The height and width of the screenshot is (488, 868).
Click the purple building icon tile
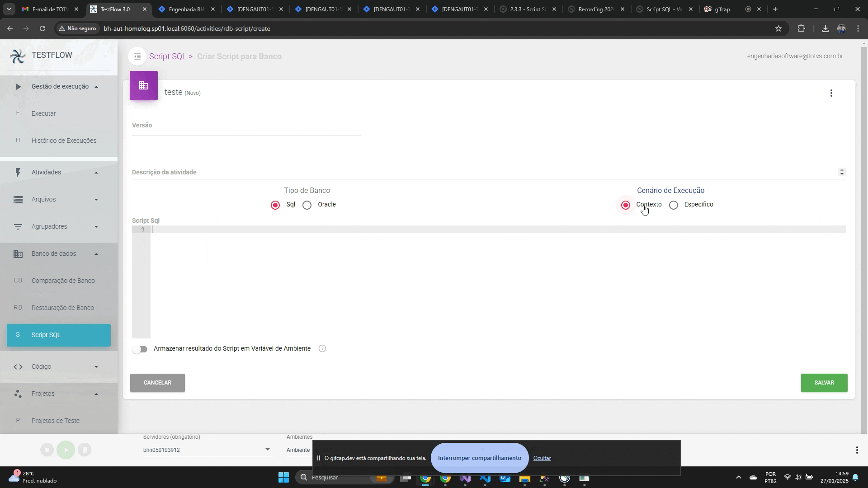point(144,86)
